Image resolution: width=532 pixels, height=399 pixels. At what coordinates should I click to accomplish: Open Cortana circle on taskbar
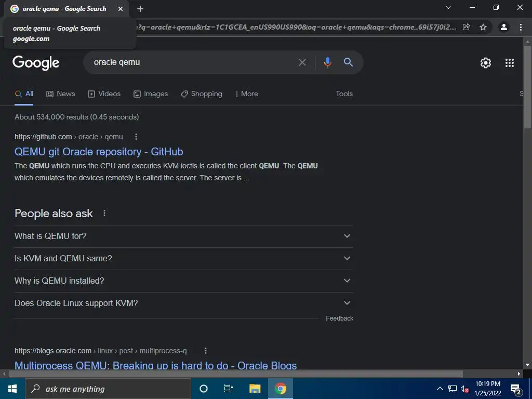point(203,389)
